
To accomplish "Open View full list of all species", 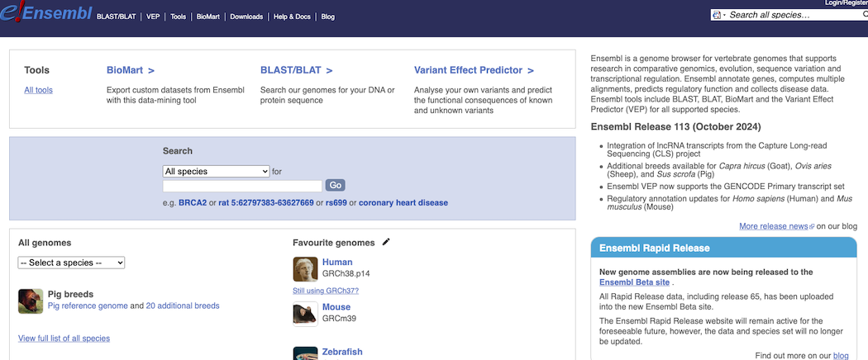I will click(64, 339).
